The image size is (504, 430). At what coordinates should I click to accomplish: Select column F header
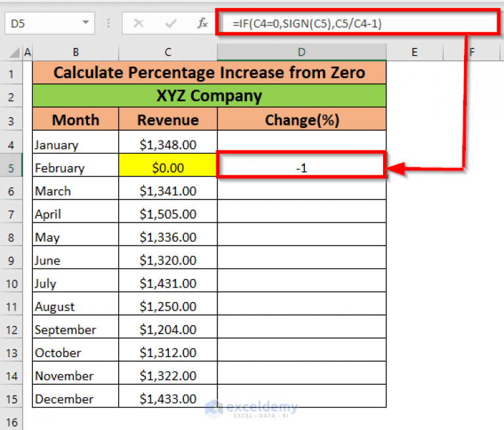(472, 52)
